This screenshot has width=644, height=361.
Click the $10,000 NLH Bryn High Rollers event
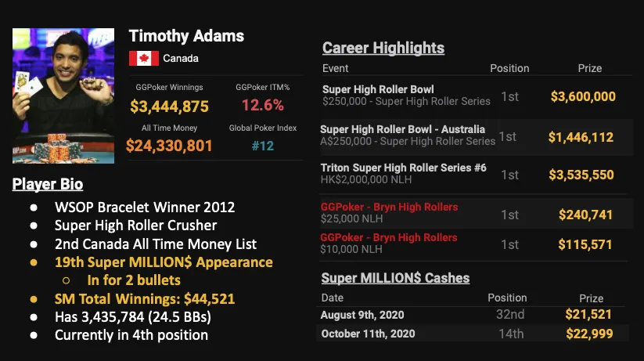[390, 244]
